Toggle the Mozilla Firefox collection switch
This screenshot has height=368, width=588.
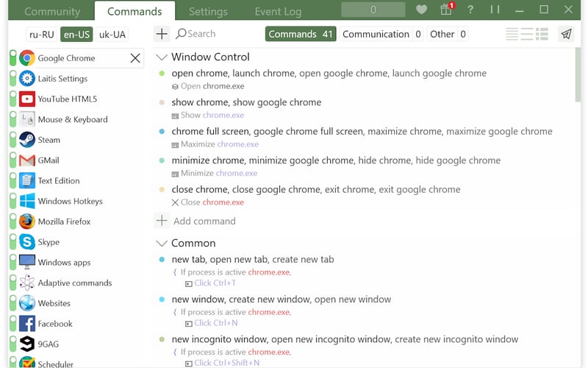tap(12, 222)
